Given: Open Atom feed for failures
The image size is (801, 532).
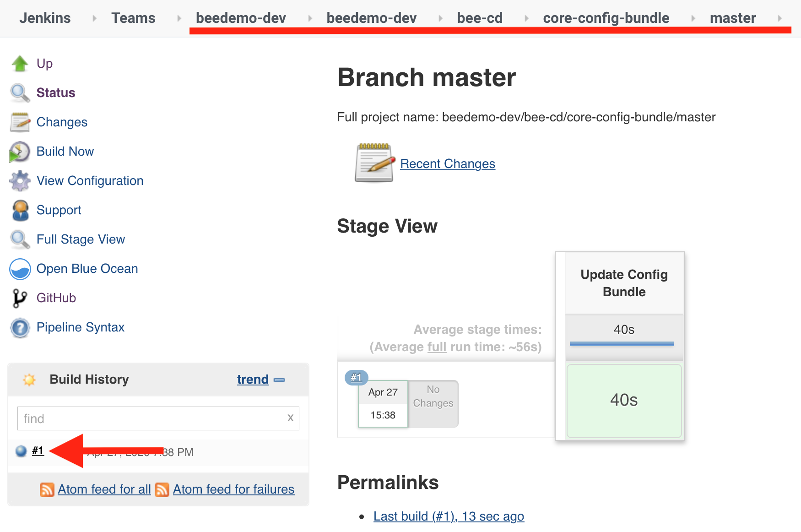Looking at the screenshot, I should [233, 489].
